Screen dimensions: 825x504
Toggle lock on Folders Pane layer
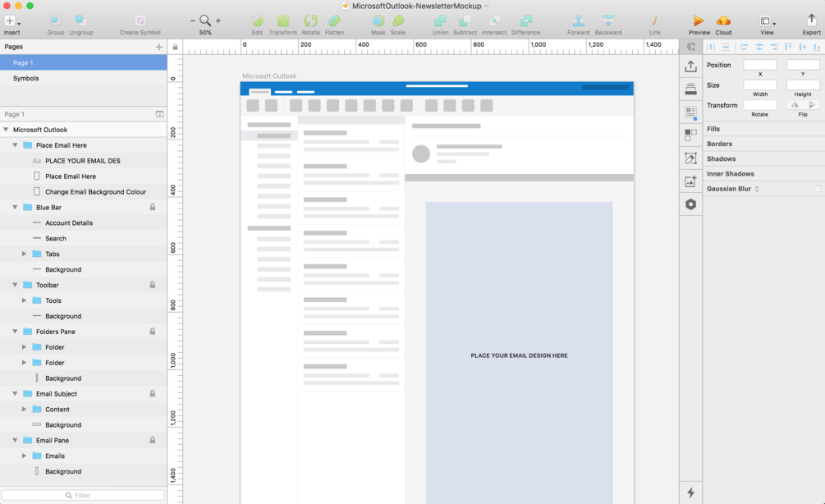coord(153,332)
